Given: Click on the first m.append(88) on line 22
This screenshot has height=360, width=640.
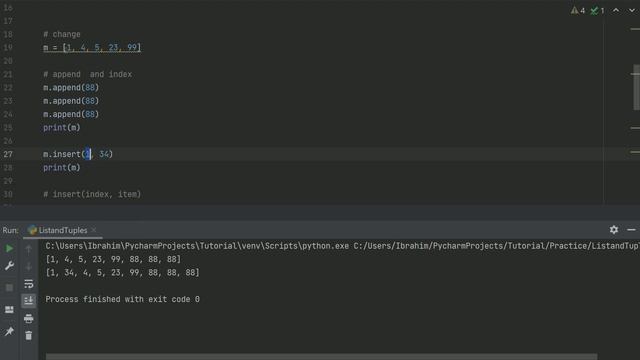Looking at the screenshot, I should (x=71, y=87).
